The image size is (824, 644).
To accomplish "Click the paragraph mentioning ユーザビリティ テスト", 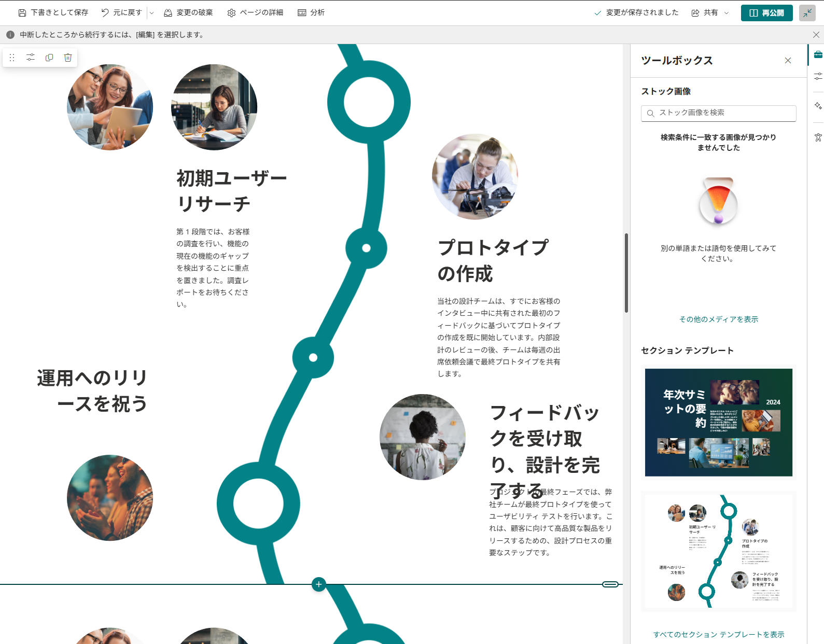I will pos(551,522).
